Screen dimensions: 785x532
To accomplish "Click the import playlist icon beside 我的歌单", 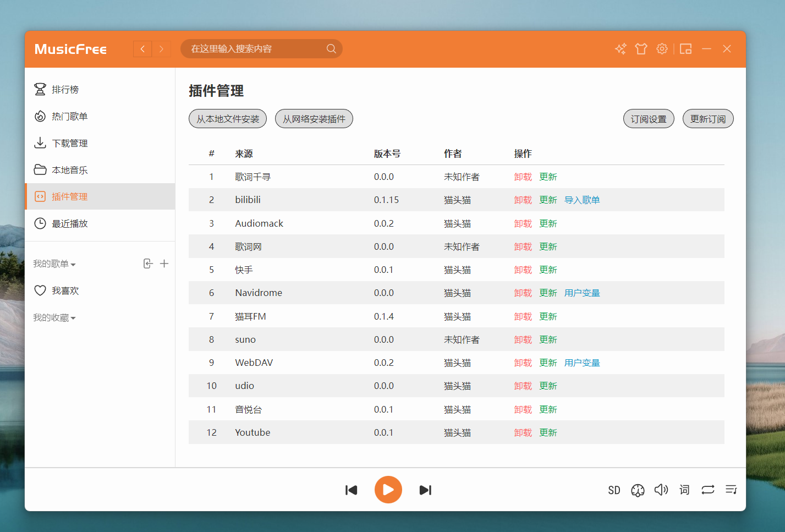I will pos(147,264).
